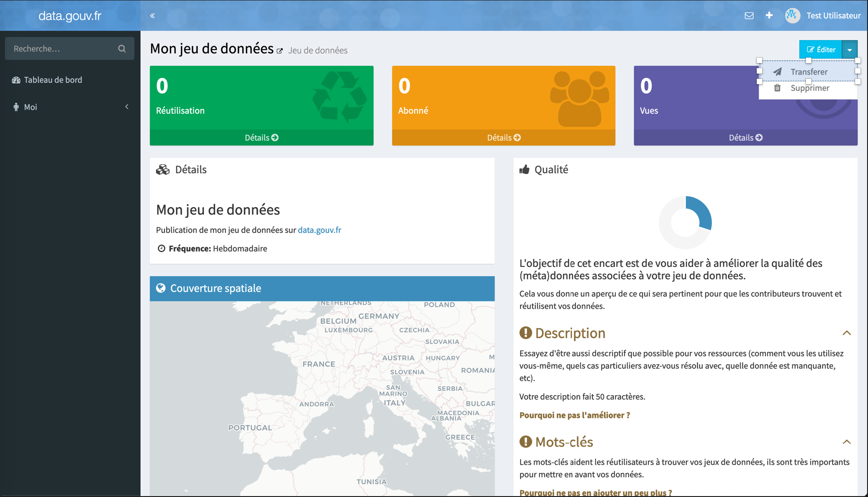Viewport: 868px width, 497px height.
Task: Open the Moi sidebar item
Action: pyautogui.click(x=70, y=107)
